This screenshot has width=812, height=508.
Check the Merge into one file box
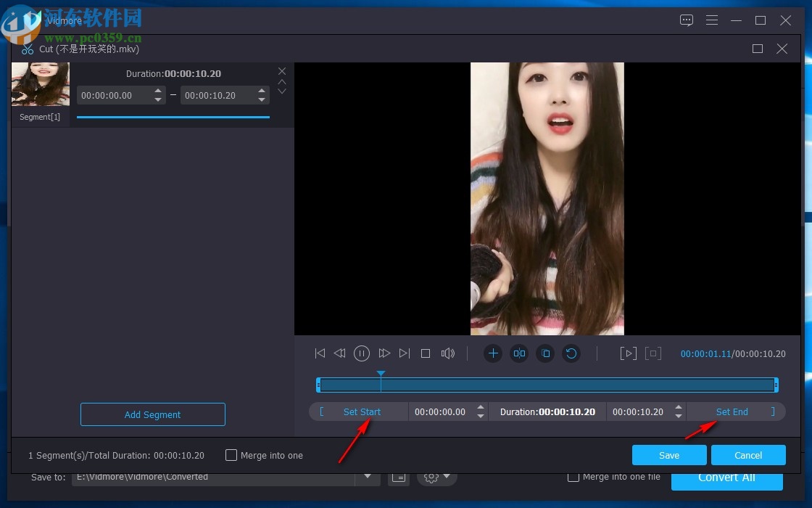pos(573,476)
